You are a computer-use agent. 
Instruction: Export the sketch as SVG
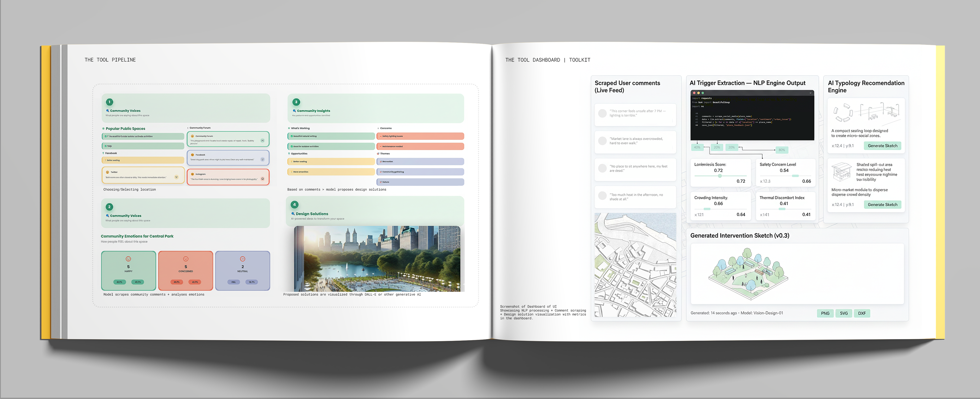point(843,313)
